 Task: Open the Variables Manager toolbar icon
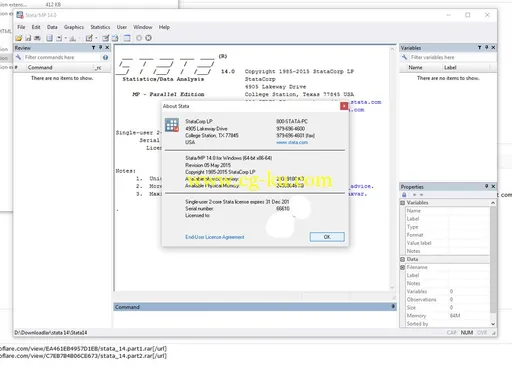[x=127, y=38]
